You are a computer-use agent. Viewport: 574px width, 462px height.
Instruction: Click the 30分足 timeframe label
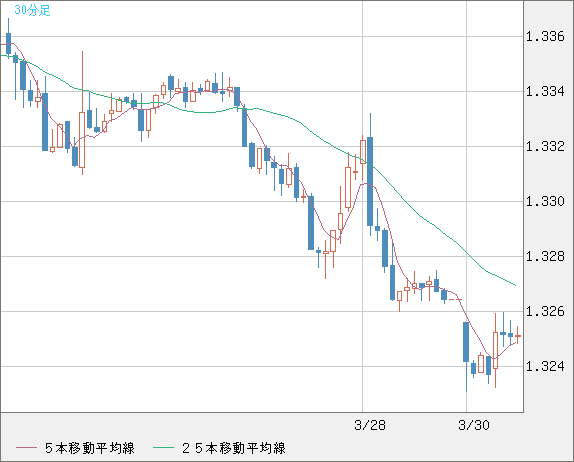coord(32,10)
